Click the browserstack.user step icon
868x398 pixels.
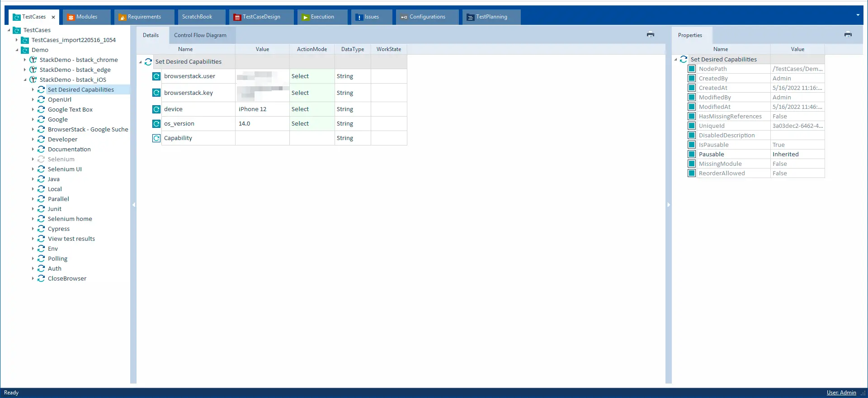click(156, 76)
